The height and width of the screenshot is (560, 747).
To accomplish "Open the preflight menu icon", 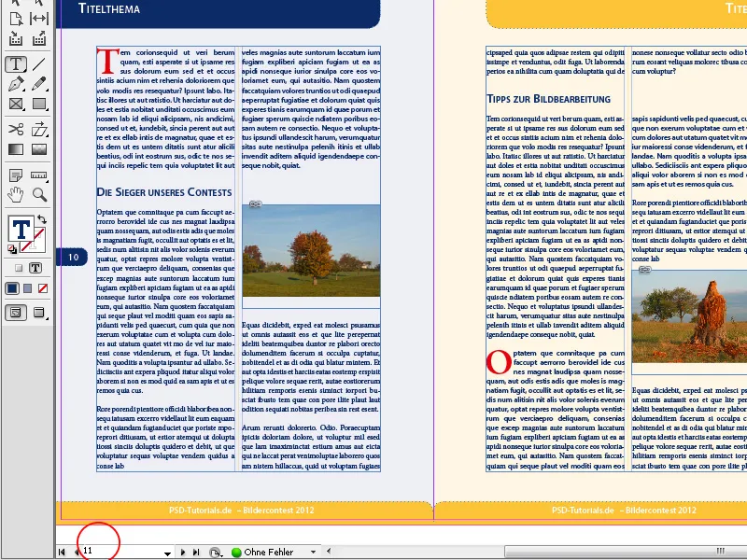I will (216, 553).
